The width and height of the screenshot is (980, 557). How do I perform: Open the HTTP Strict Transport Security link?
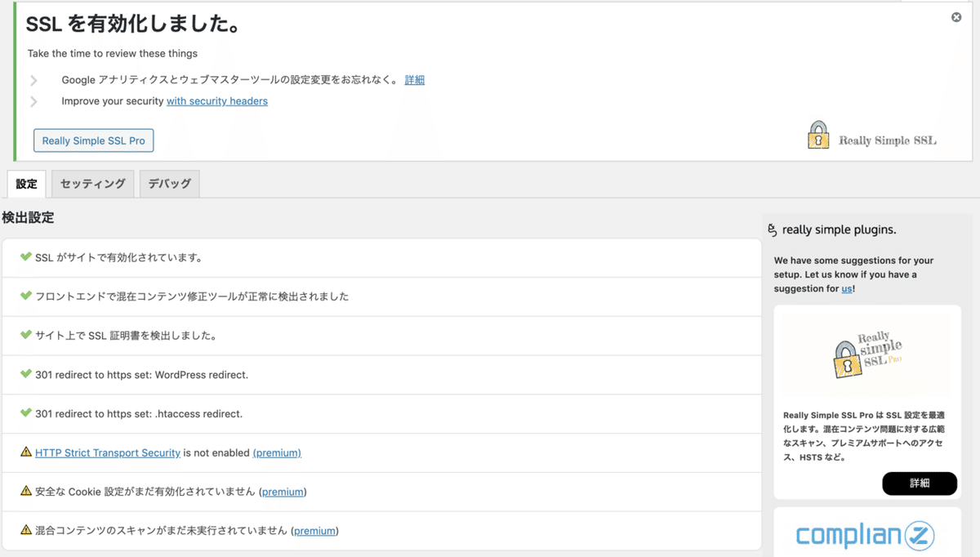(x=108, y=452)
